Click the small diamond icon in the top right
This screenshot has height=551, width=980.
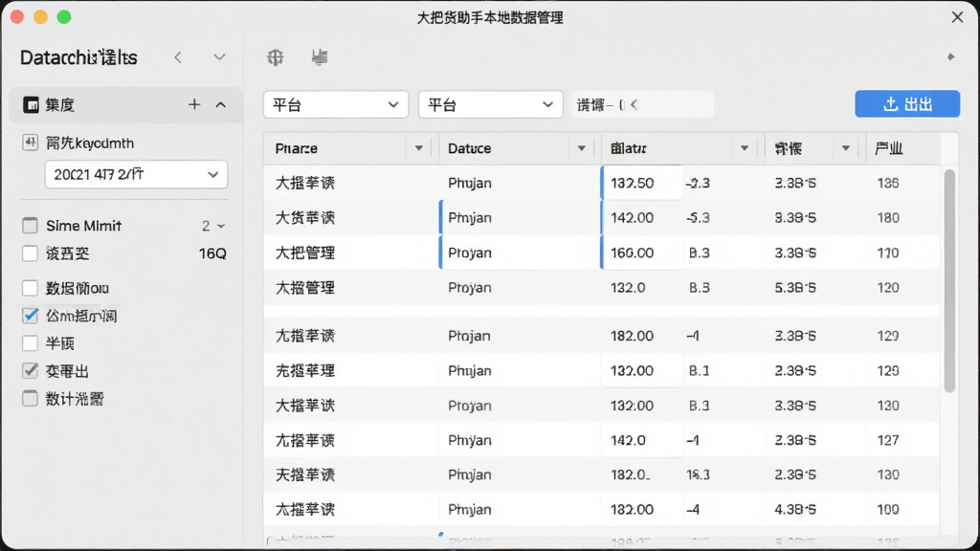(x=950, y=56)
